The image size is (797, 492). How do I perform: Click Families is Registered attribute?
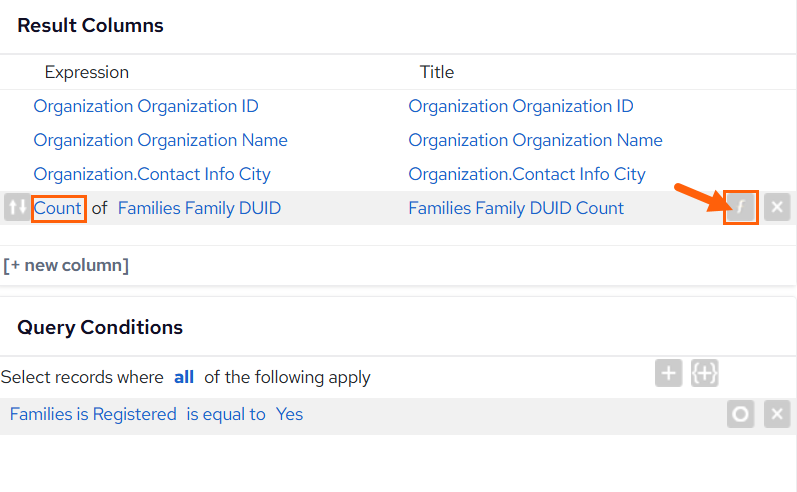pyautogui.click(x=93, y=414)
